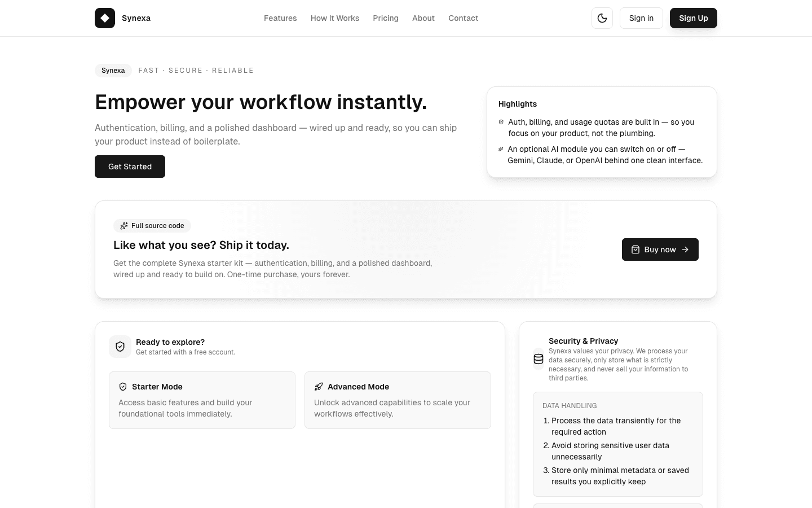Open the Pricing nav item
The image size is (812, 508).
386,18
